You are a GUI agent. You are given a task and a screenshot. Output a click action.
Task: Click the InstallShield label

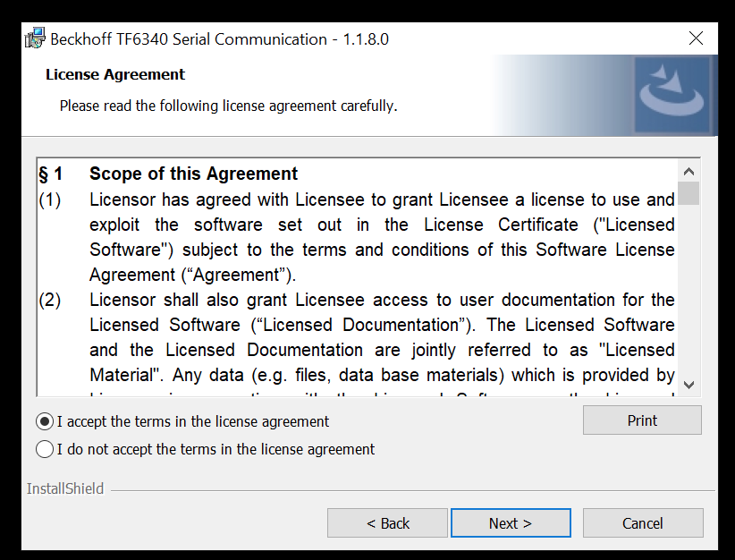click(65, 488)
